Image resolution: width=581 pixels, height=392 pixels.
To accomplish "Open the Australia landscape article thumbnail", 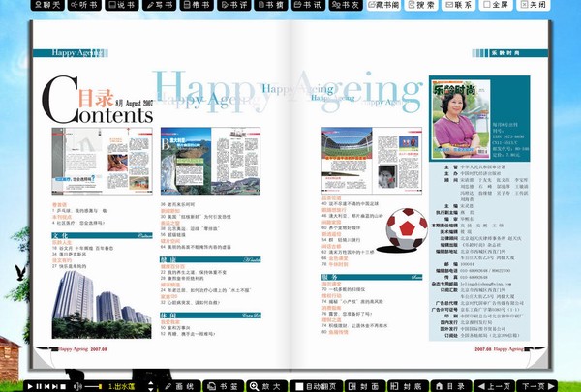I will tap(210, 161).
